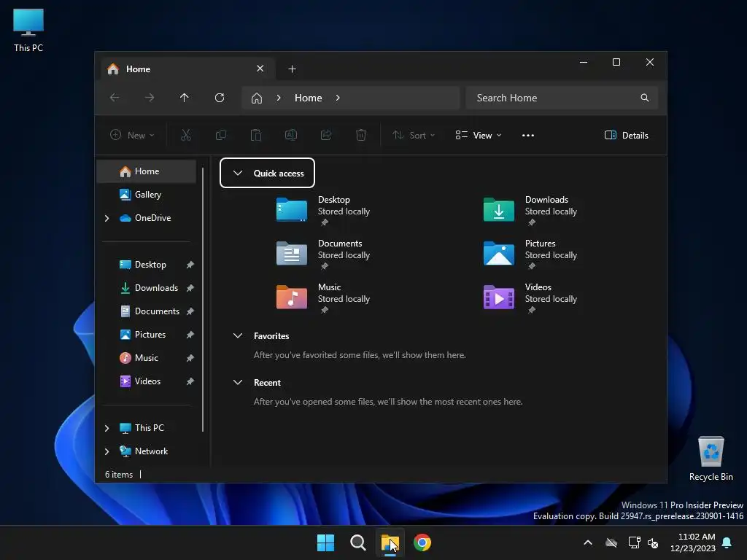This screenshot has width=747, height=560.
Task: Expand Network in the navigation pane
Action: click(107, 451)
